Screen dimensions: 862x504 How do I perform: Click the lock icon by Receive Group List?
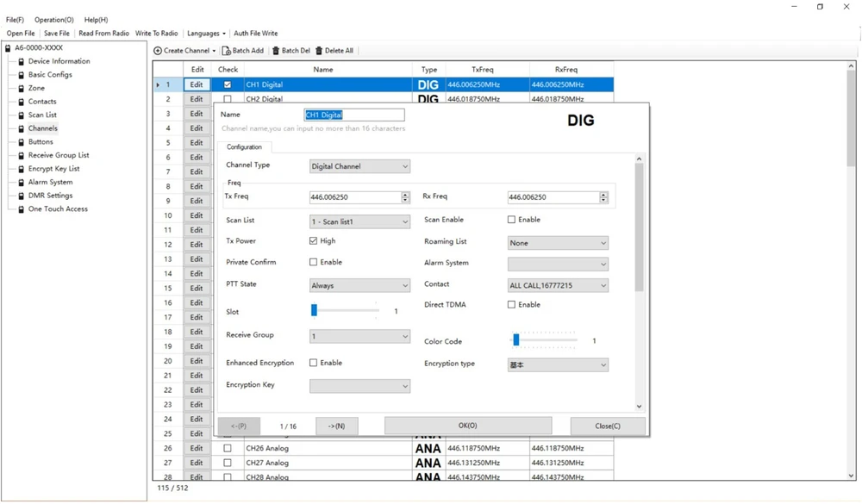(x=22, y=156)
